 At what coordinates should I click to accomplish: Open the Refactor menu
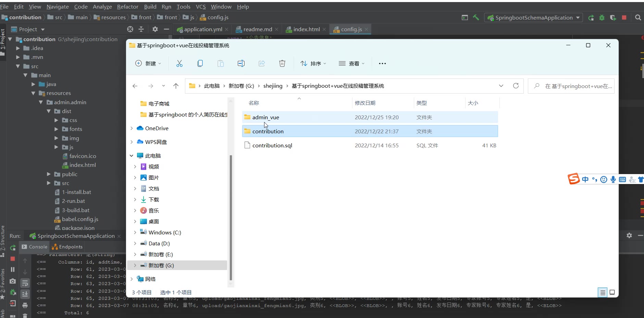pos(127,7)
